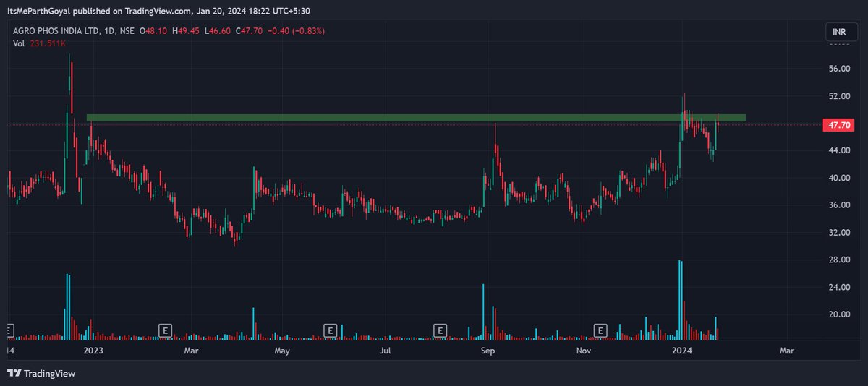The image size is (868, 386).
Task: Click the red 47.70 current price label
Action: (x=838, y=125)
